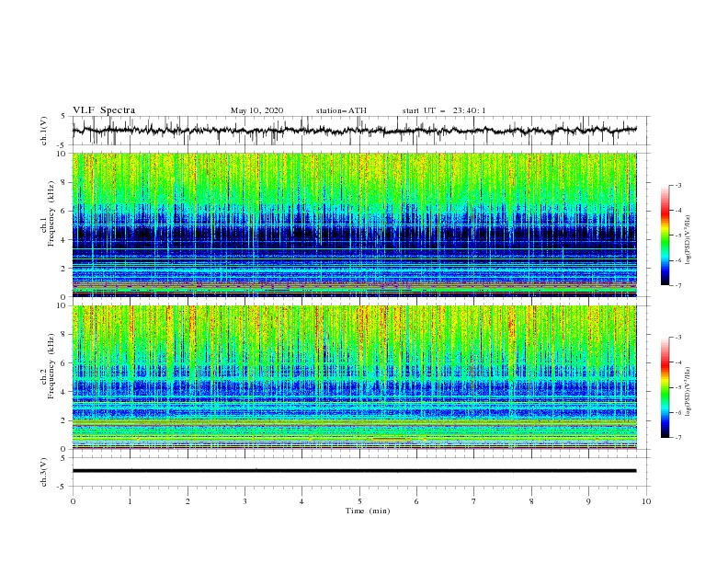The height and width of the screenshot is (563, 728).
Task: Click the "ch.3(V)" axis label
Action: [x=44, y=472]
